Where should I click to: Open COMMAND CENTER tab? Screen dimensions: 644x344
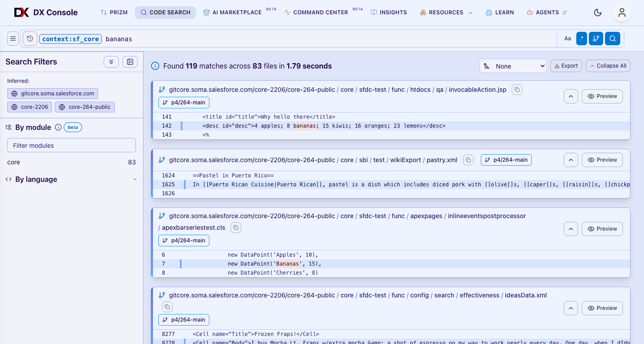(x=316, y=13)
